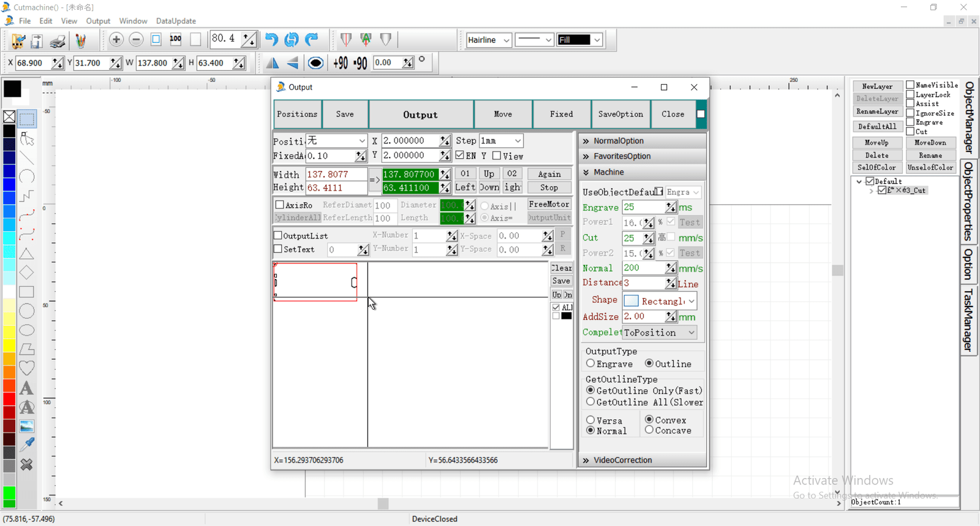This screenshot has height=526, width=980.
Task: Click the FreeMotor button
Action: pos(549,204)
